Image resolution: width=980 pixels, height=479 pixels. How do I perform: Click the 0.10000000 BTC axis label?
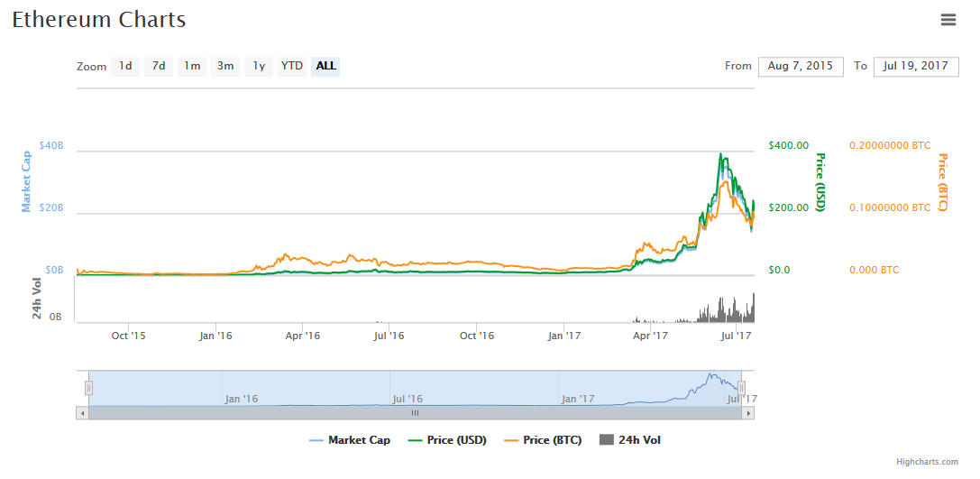[x=890, y=207]
